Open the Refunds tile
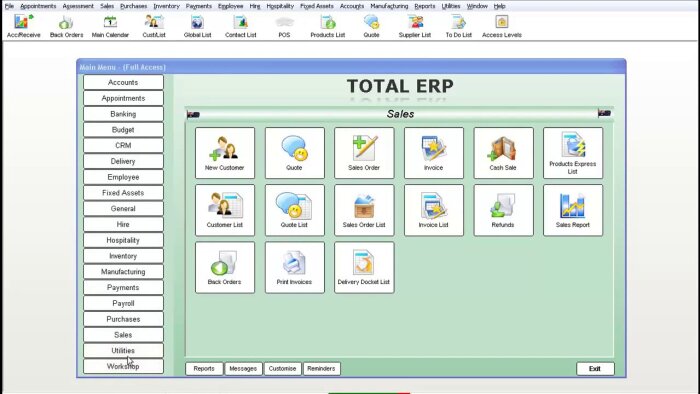The height and width of the screenshot is (394, 700). [504, 210]
